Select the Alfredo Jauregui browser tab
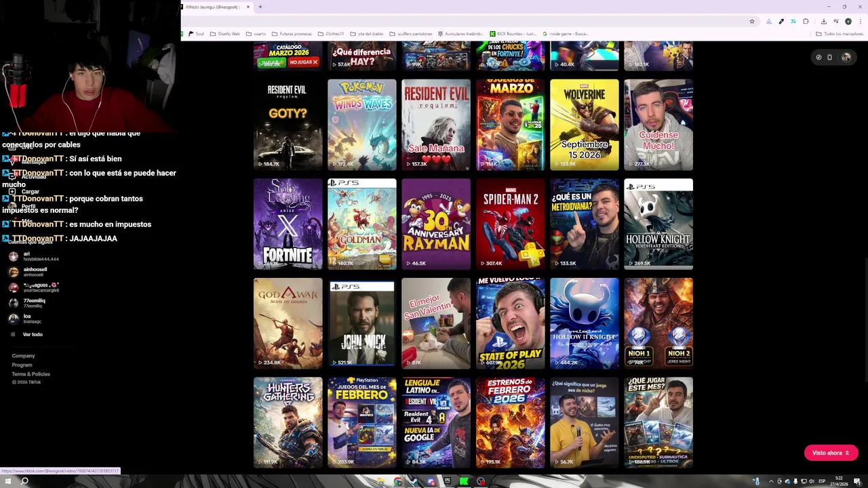 pos(217,7)
